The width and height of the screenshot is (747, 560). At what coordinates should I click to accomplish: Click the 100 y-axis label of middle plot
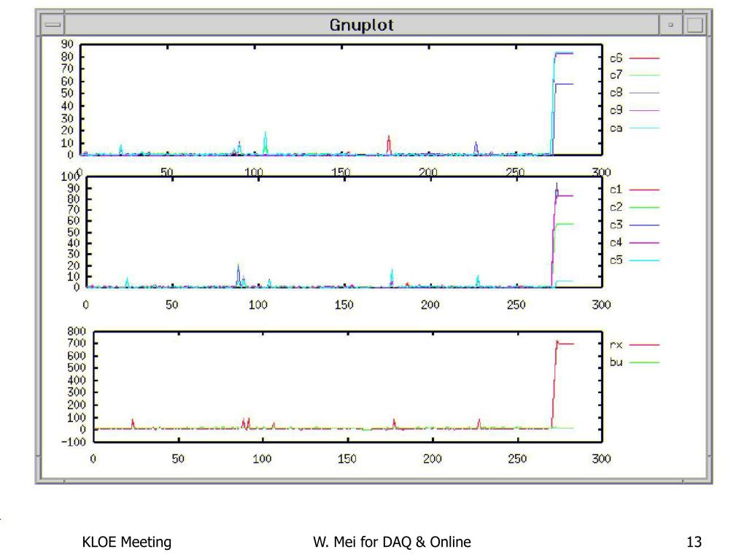tap(69, 176)
